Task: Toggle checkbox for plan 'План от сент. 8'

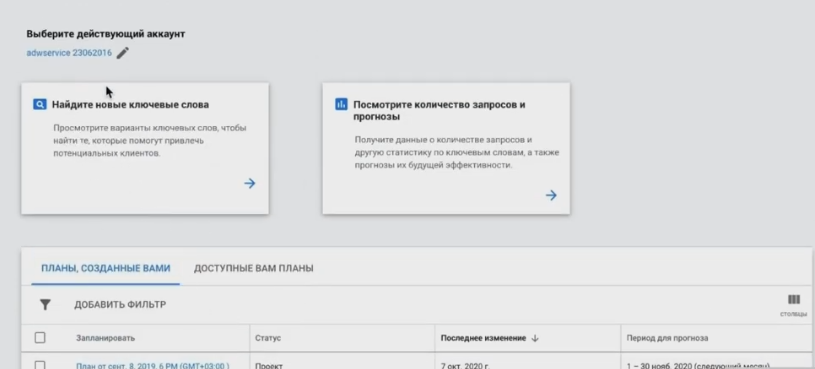Action: 40,365
